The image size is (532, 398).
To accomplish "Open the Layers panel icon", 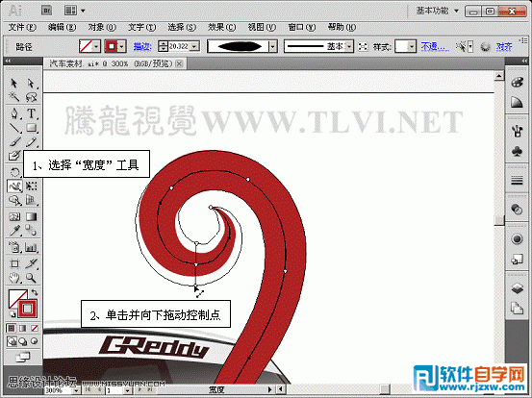I will pyautogui.click(x=517, y=288).
